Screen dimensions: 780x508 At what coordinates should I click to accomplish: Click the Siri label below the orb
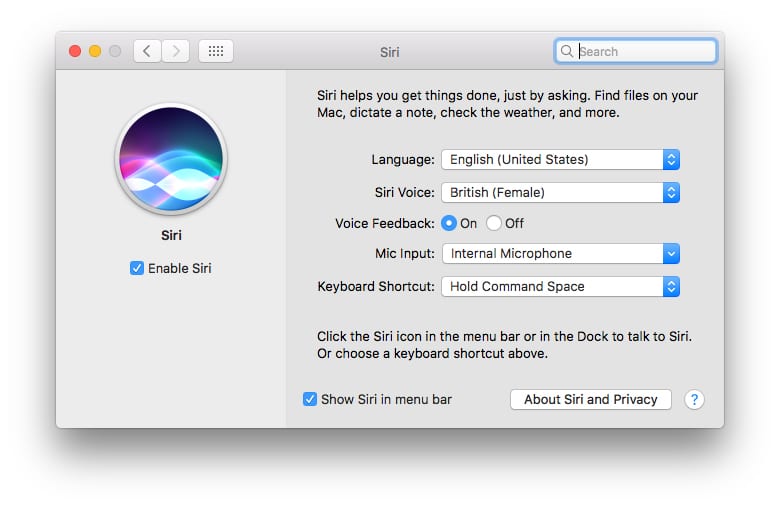(171, 237)
